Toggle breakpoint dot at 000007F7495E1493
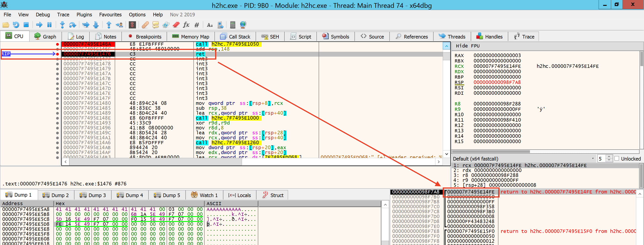Screen dimensions: 644x245 (57, 123)
